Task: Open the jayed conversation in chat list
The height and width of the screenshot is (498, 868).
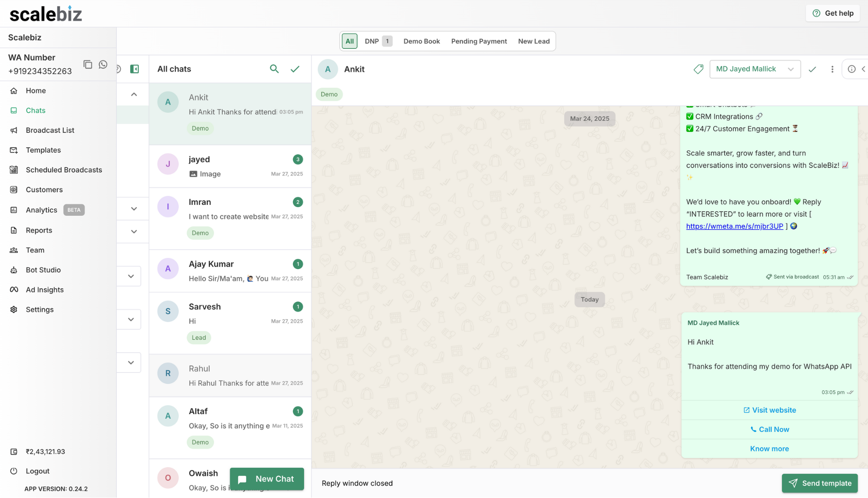Action: (x=230, y=166)
